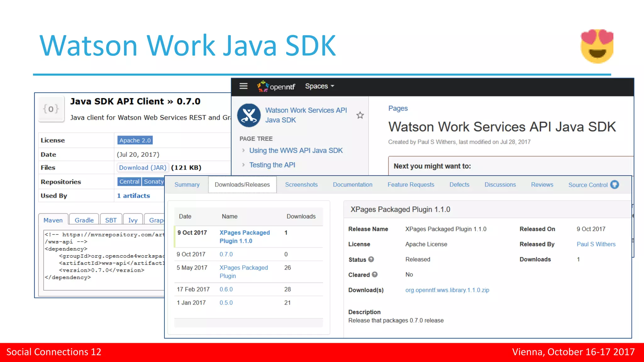This screenshot has width=644, height=362.
Task: Click the Date column header
Action: pyautogui.click(x=185, y=217)
